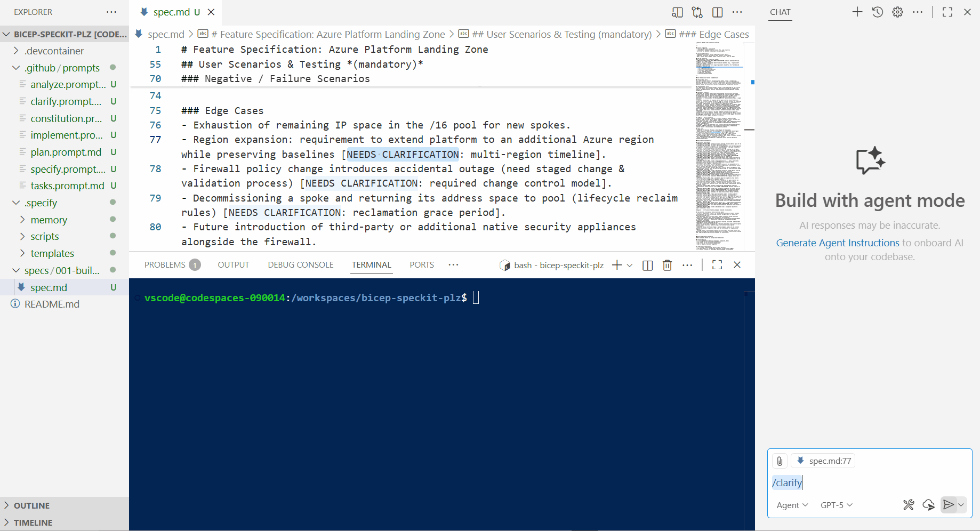980x531 pixels.
Task: Switch to the PROBLEMS tab
Action: (x=165, y=265)
